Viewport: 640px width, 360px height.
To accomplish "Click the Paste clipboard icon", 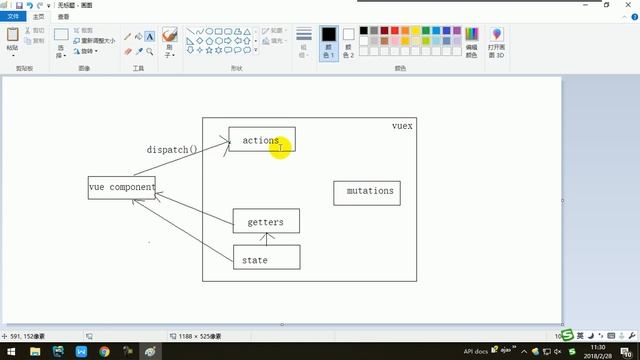I will click(13, 35).
